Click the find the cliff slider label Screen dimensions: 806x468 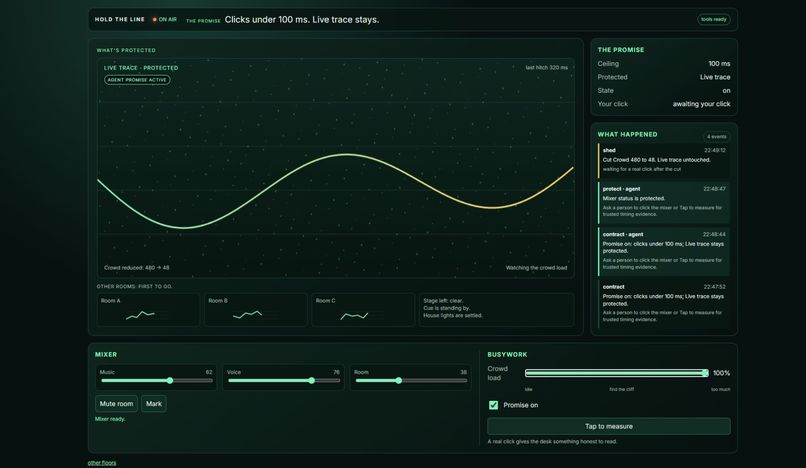click(x=621, y=389)
